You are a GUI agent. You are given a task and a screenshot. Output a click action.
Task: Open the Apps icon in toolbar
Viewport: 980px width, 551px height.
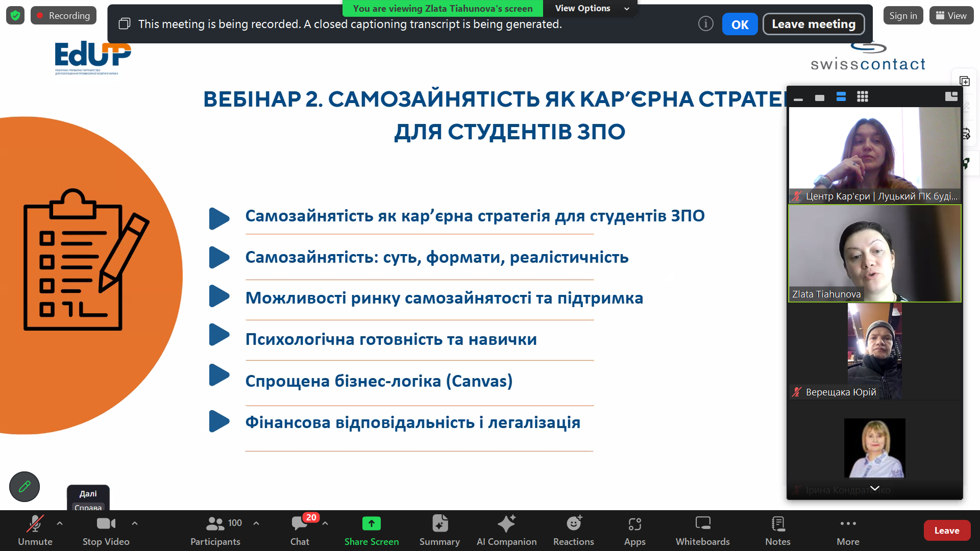pyautogui.click(x=634, y=523)
